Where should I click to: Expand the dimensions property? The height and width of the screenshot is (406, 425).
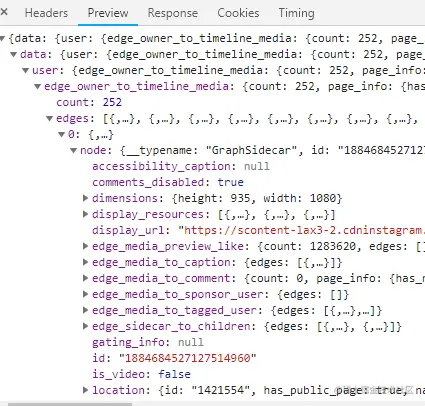coord(86,198)
